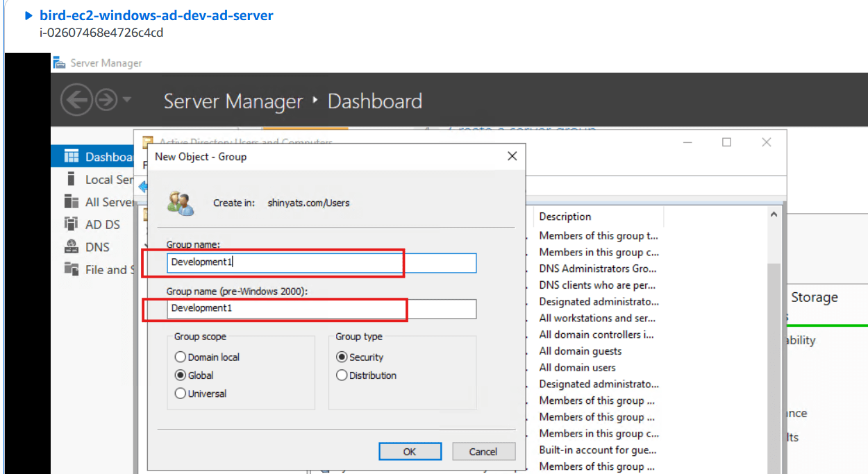Minimize the Active Directory Users and Computers window
The height and width of the screenshot is (474, 868).
(x=687, y=142)
